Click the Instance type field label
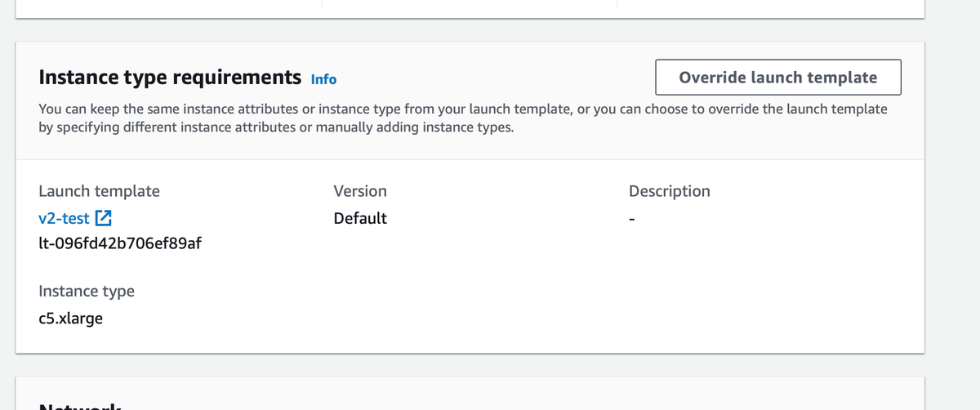Screen dimensions: 980x410 87,292
